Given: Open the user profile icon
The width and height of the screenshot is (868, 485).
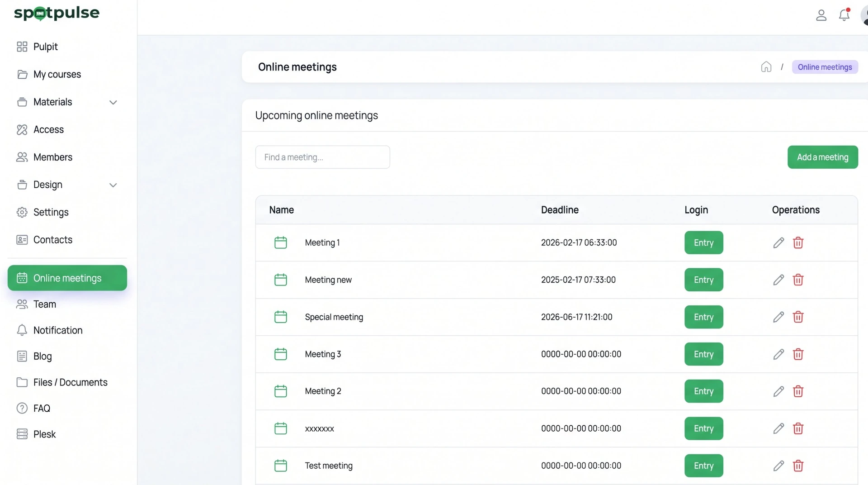Looking at the screenshot, I should (821, 15).
